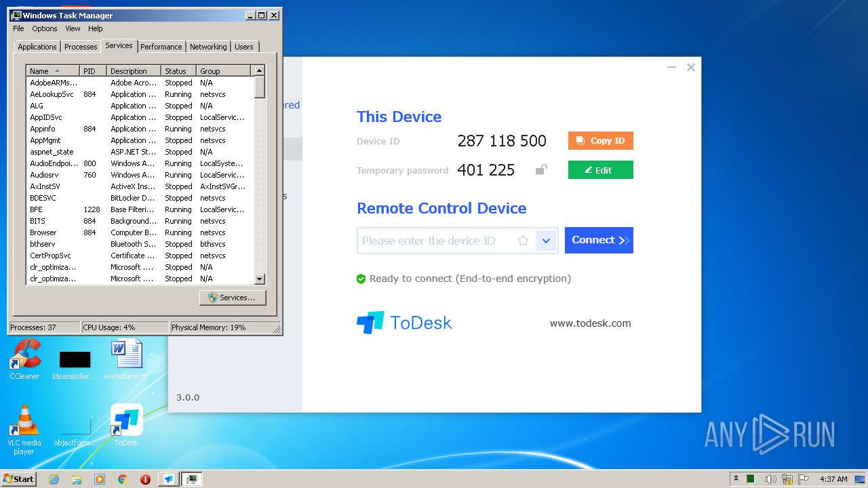Select the ALG service row
868x488 pixels.
click(140, 106)
